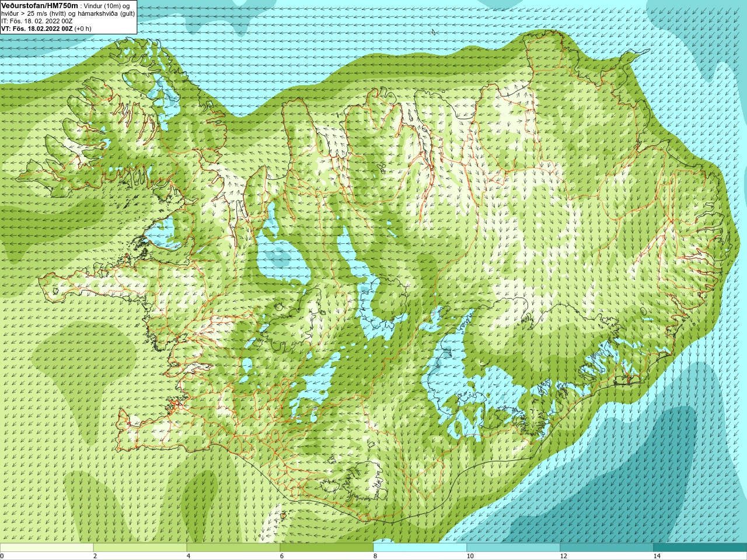Viewport: 747px width, 560px height.
Task: Click the '2' label on the color scale
Action: pyautogui.click(x=95, y=556)
